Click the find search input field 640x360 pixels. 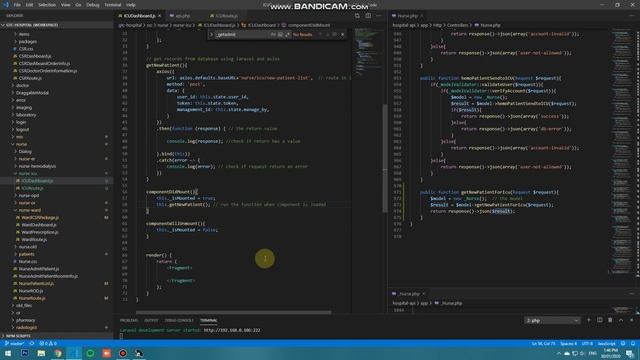(x=243, y=35)
